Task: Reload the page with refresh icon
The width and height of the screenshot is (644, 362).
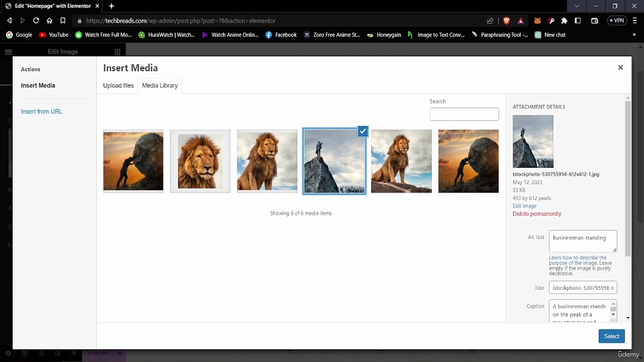Action: pyautogui.click(x=36, y=21)
